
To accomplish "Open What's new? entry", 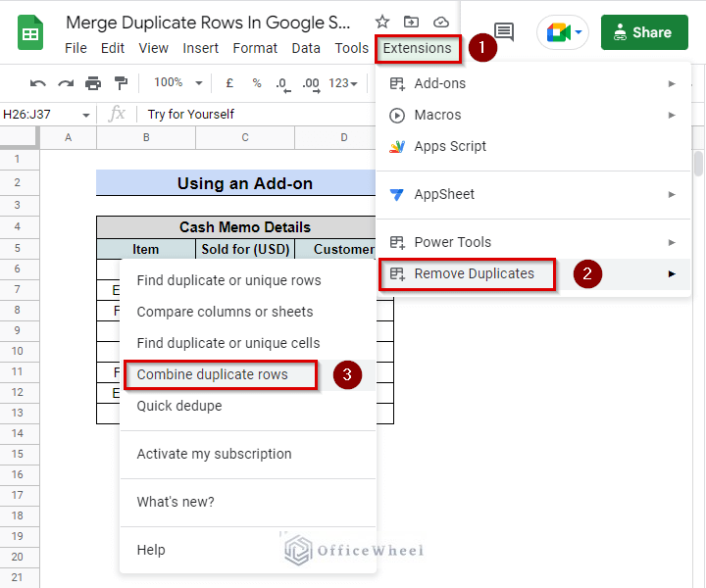I will point(248,502).
